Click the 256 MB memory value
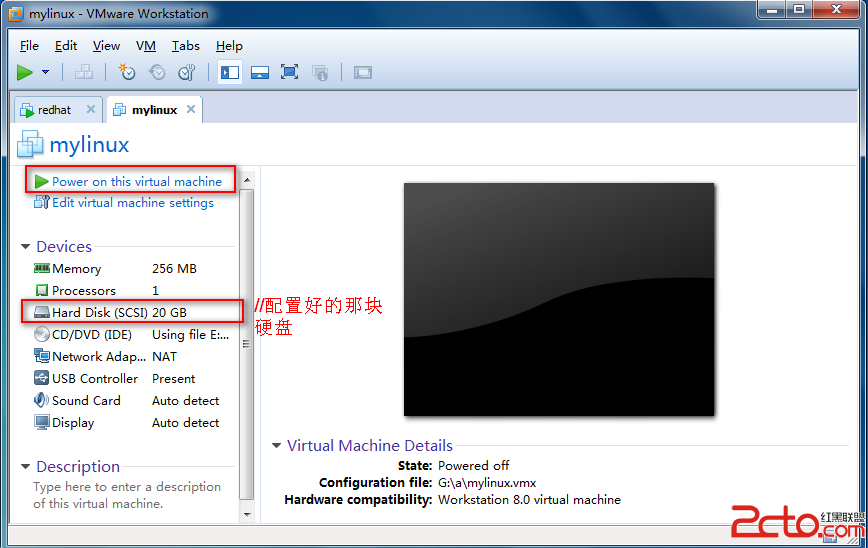 (x=174, y=268)
